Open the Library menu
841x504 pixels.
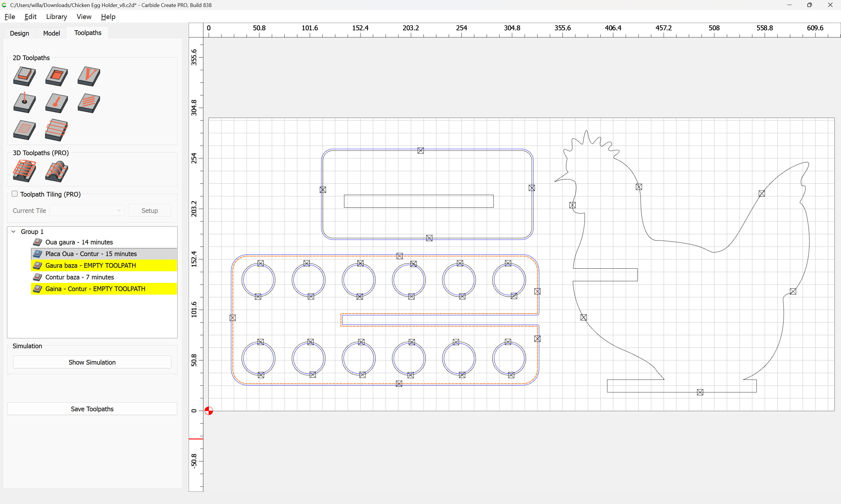click(x=56, y=17)
